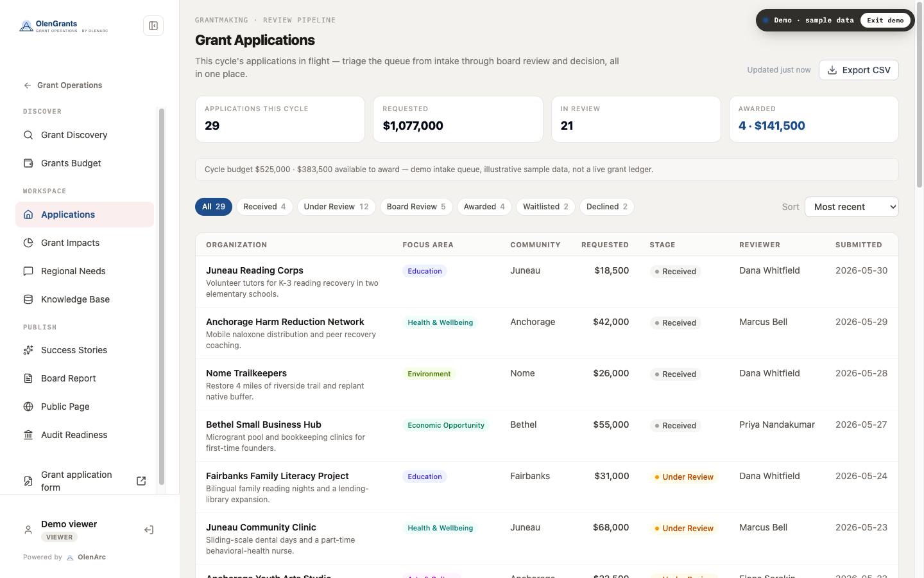This screenshot has height=578, width=924.
Task: Navigate to Regional Needs
Action: [x=85, y=271]
